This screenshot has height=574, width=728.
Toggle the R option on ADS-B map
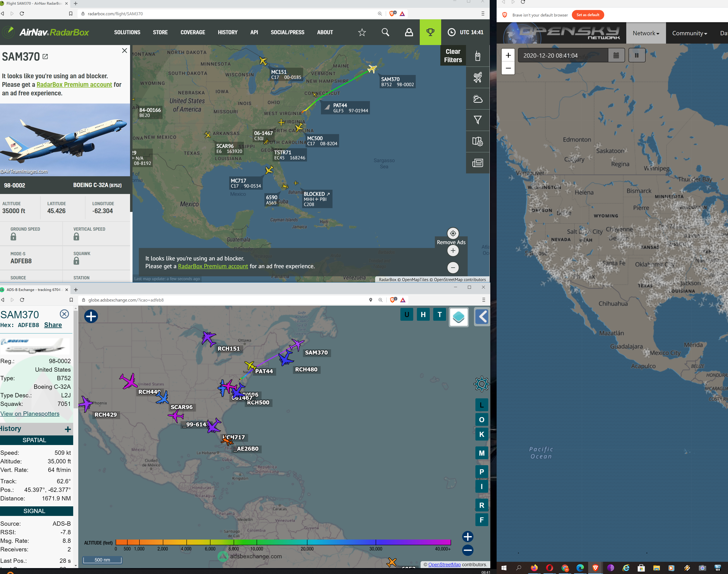482,505
